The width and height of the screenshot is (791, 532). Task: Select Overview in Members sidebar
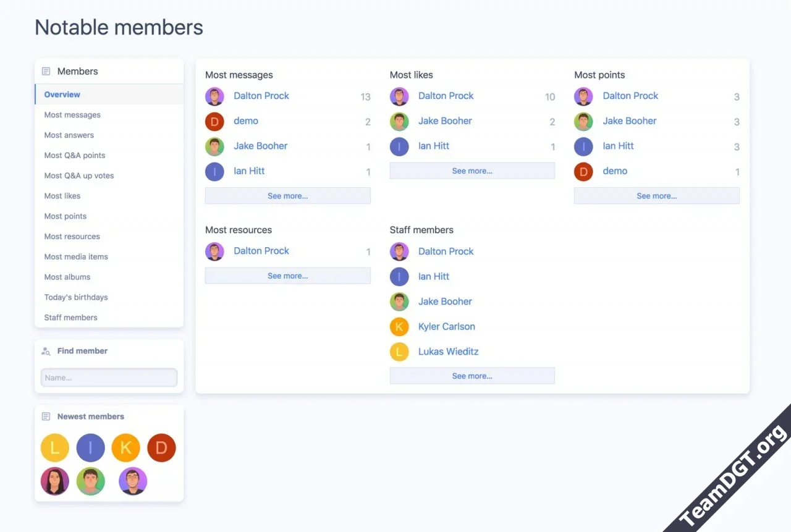pos(62,95)
